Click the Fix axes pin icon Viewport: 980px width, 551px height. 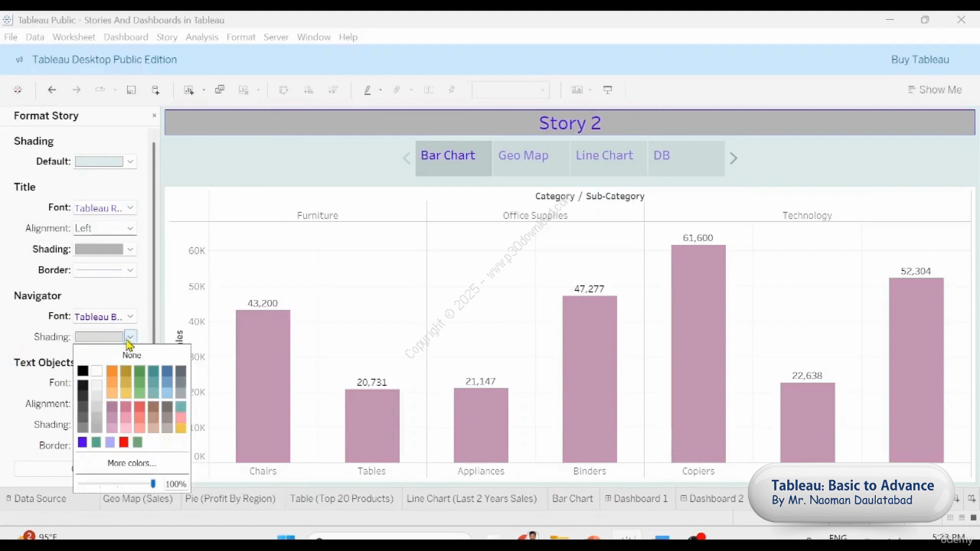pos(452,90)
